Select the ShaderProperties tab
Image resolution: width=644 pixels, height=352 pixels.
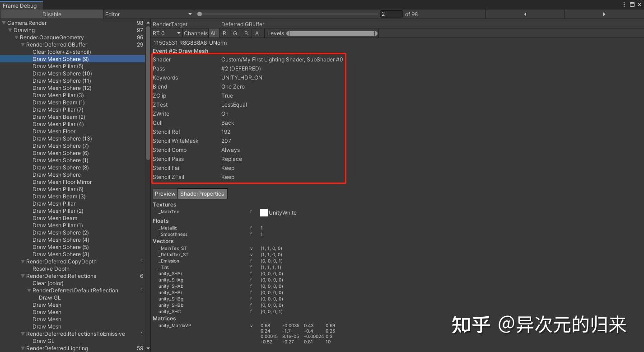[202, 193]
